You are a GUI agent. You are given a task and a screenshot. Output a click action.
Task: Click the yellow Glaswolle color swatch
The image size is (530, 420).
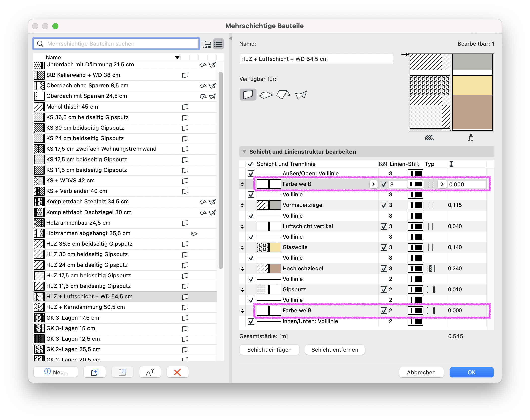tap(275, 247)
